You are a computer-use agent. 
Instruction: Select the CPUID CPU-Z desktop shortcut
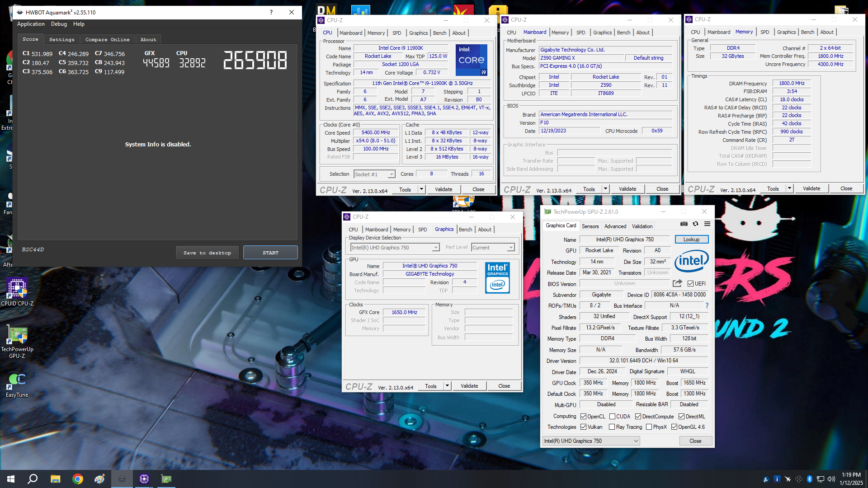[17, 292]
